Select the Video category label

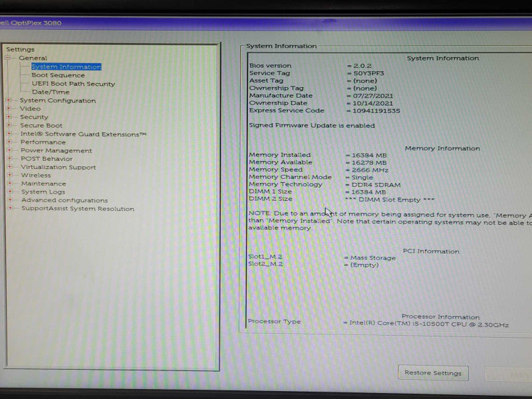pyautogui.click(x=30, y=108)
